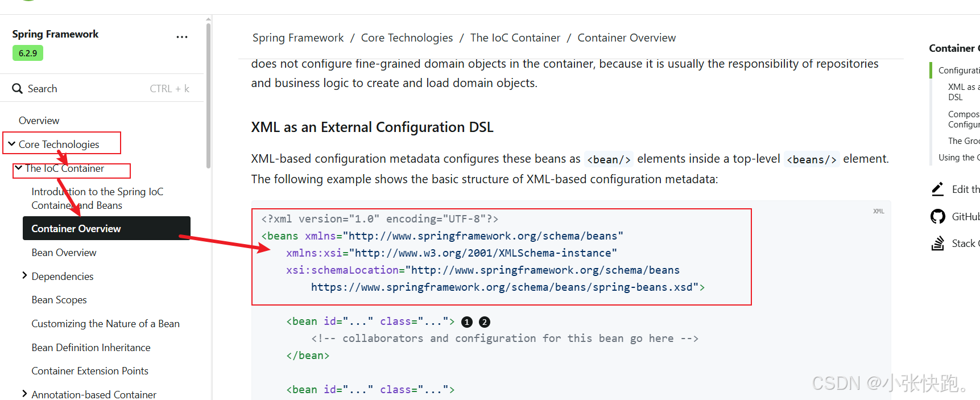
Task: Open Bean Definition Inheritance page
Action: click(91, 348)
